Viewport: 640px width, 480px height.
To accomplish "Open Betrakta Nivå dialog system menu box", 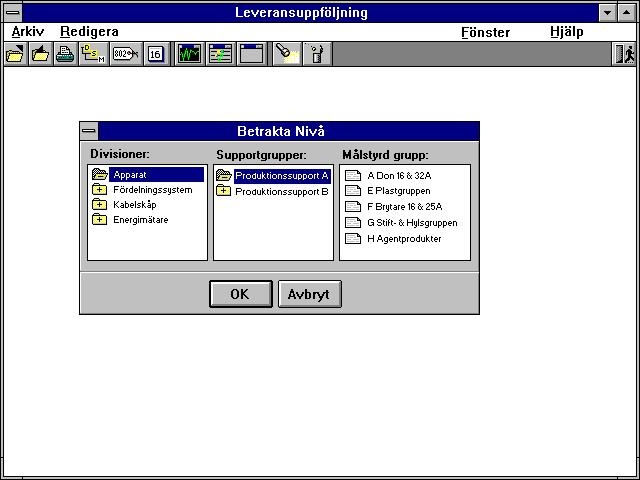I will pos(89,131).
